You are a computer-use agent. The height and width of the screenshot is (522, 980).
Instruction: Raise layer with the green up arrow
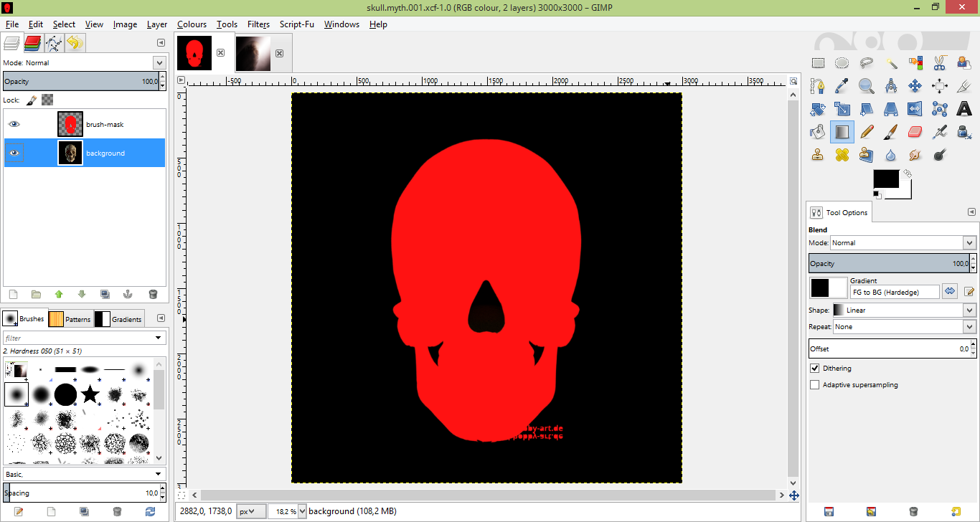click(59, 294)
